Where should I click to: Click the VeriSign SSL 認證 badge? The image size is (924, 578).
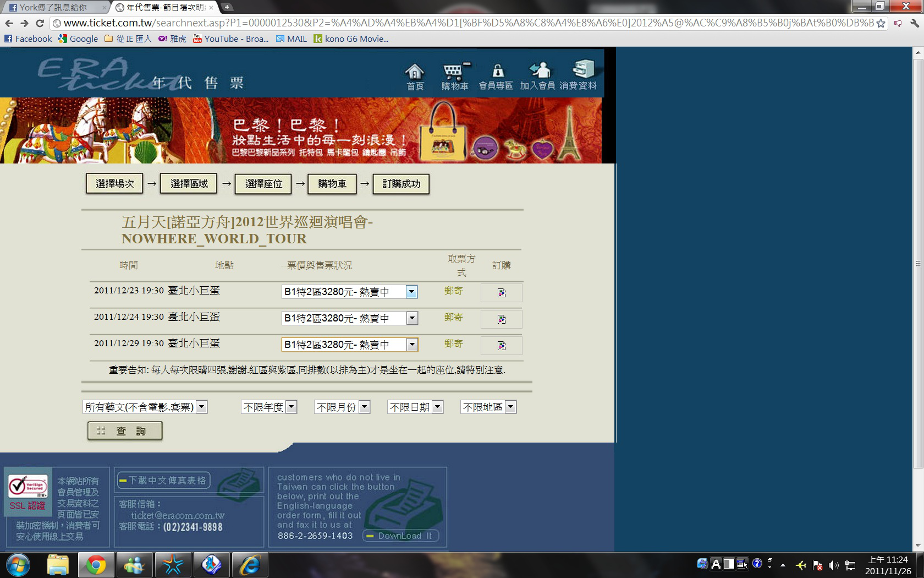pos(28,492)
